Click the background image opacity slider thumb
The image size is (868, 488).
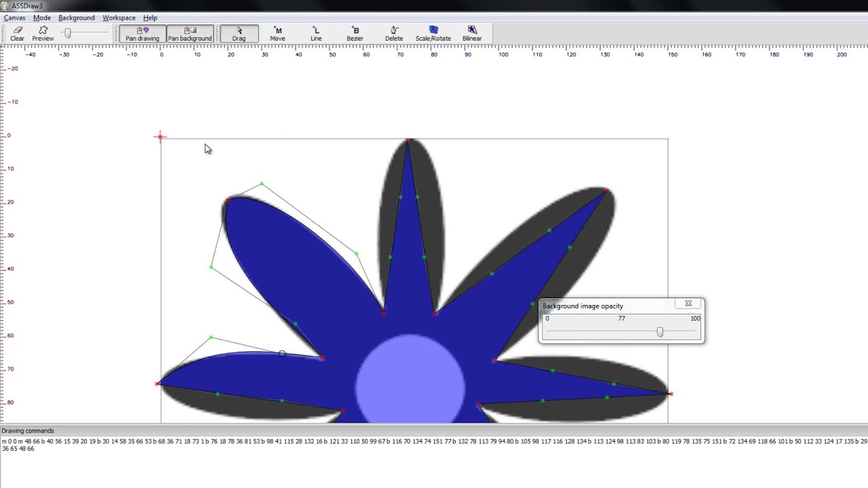click(x=660, y=332)
